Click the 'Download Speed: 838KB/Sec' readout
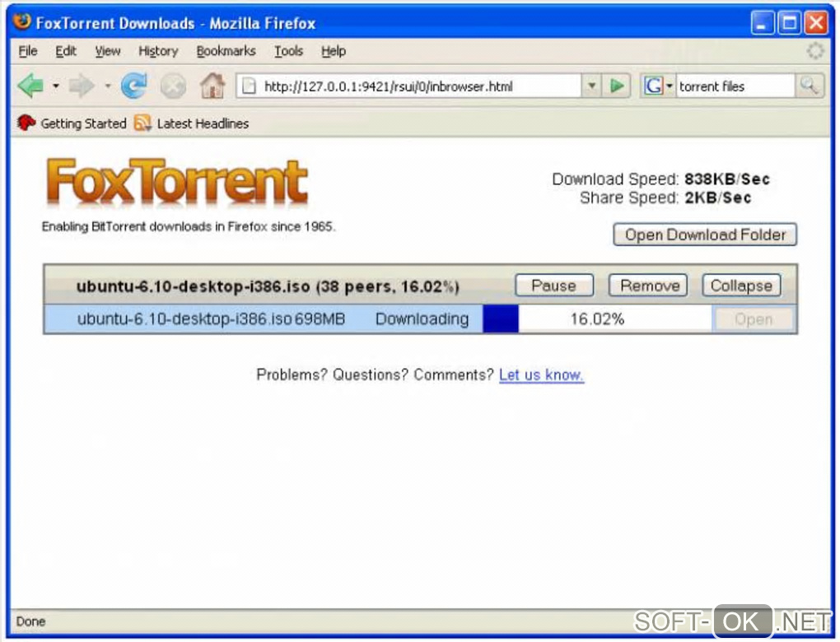 [660, 179]
